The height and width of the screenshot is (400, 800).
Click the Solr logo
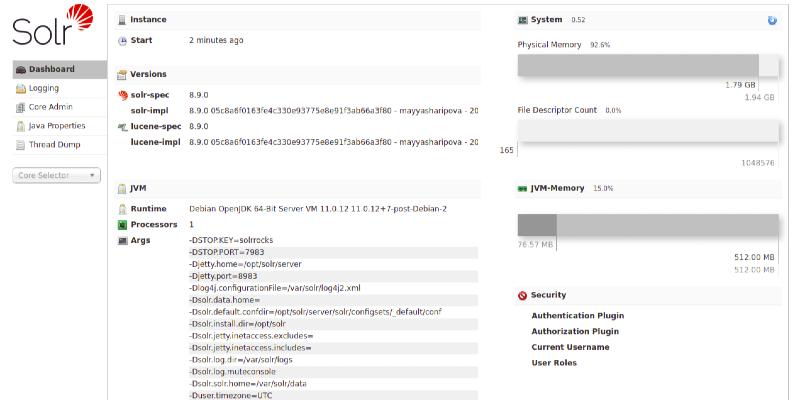click(x=52, y=27)
